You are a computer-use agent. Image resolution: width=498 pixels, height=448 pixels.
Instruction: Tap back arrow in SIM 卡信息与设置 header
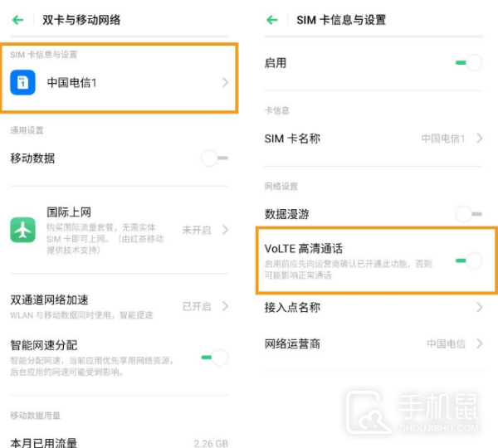pos(272,19)
